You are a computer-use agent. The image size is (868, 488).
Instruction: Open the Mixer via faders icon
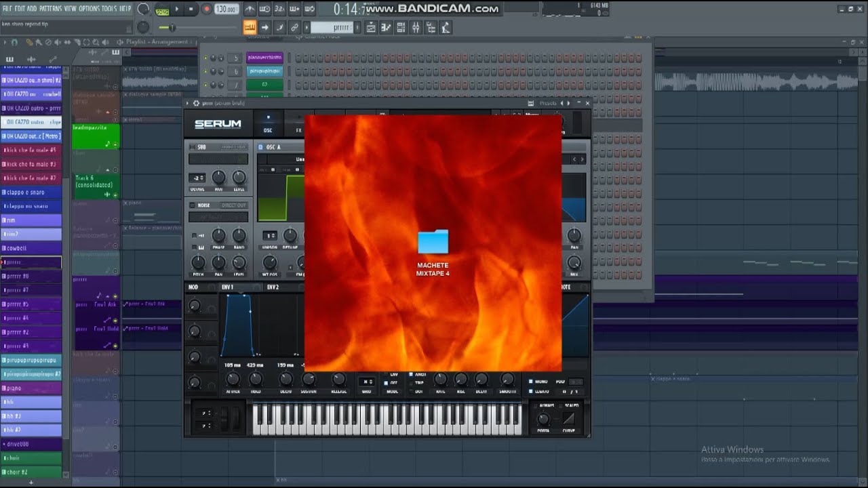[416, 28]
